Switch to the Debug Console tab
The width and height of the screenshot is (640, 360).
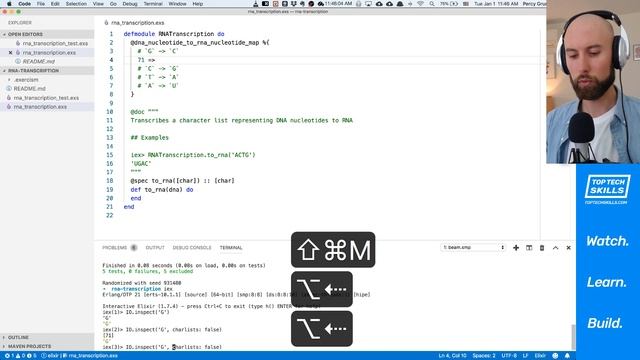coord(192,248)
